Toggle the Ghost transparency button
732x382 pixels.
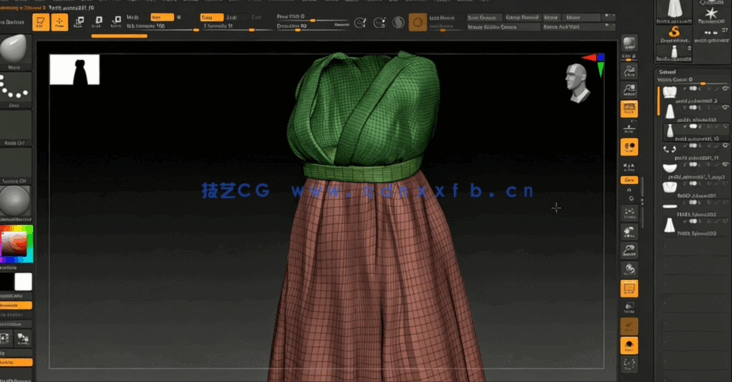click(629, 326)
